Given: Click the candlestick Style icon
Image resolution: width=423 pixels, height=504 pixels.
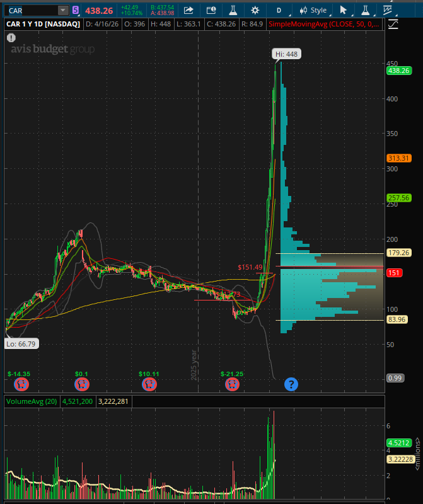Looking at the screenshot, I should point(303,10).
